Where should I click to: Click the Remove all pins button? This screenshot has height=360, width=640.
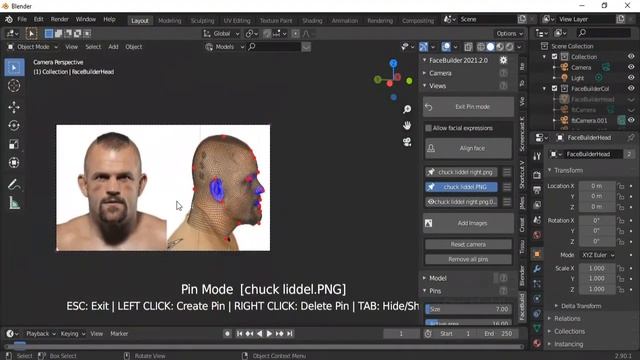[x=468, y=259]
